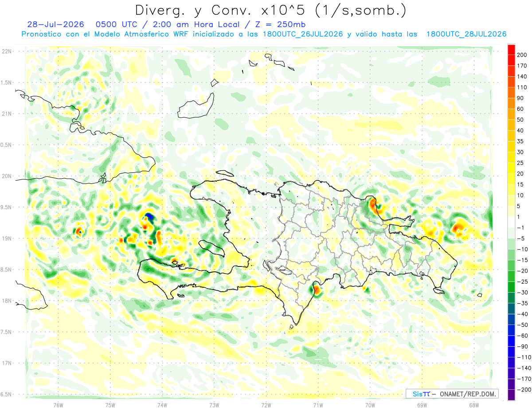Click the "22N" latitude label

[x=7, y=51]
